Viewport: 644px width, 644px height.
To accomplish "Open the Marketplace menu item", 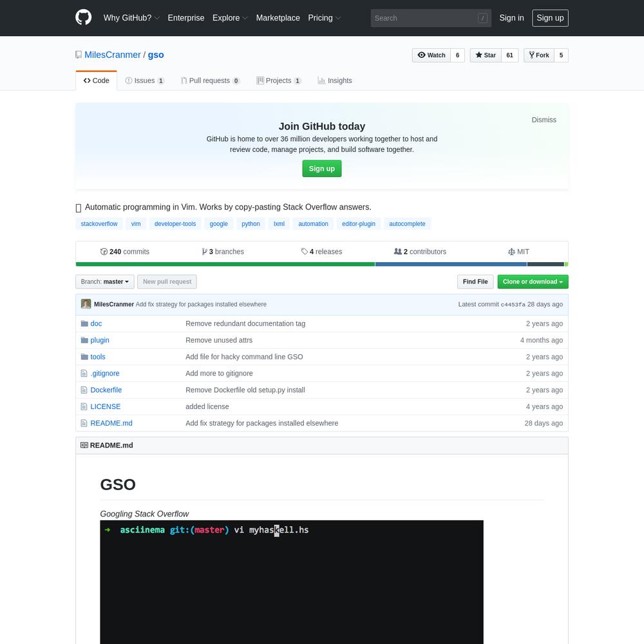I will (278, 17).
